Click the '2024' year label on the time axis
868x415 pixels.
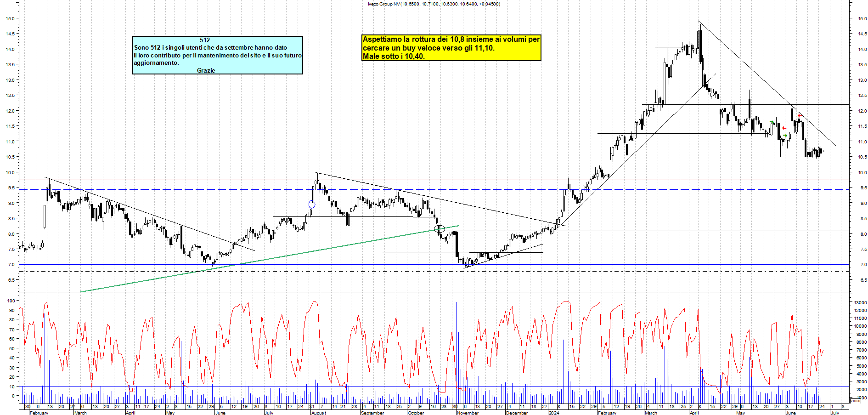(554, 413)
